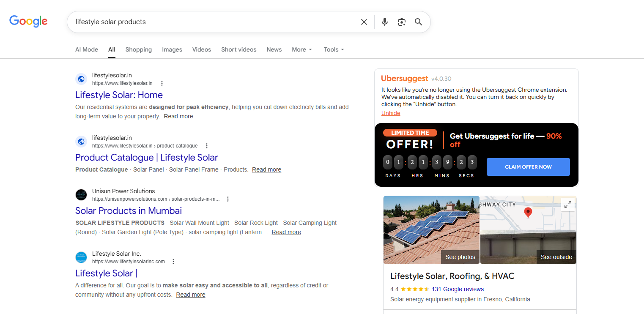Open the Images tab
This screenshot has width=644, height=314.
(172, 49)
